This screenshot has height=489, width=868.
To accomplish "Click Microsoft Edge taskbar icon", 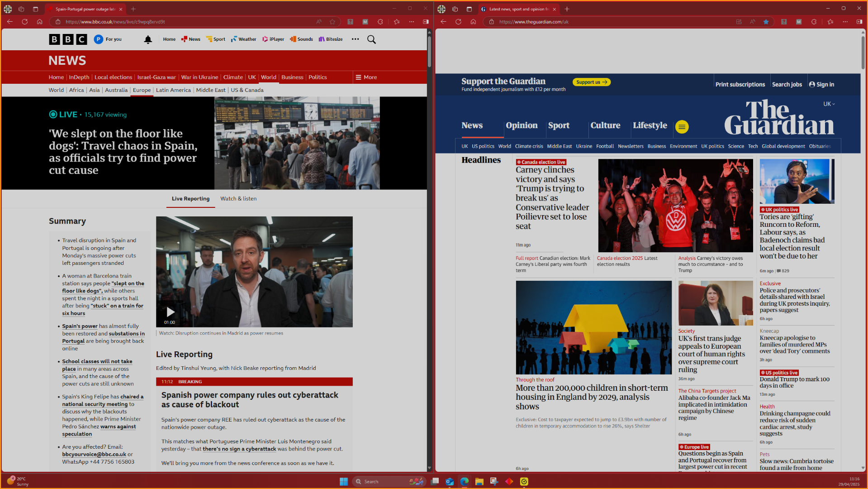I will pyautogui.click(x=465, y=481).
